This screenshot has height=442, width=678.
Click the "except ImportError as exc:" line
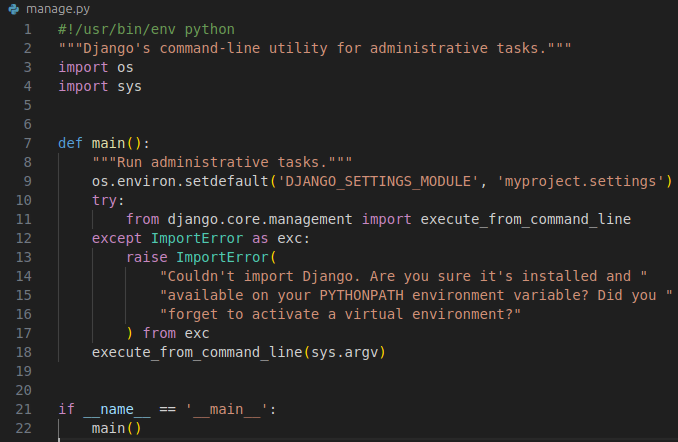pyautogui.click(x=201, y=238)
